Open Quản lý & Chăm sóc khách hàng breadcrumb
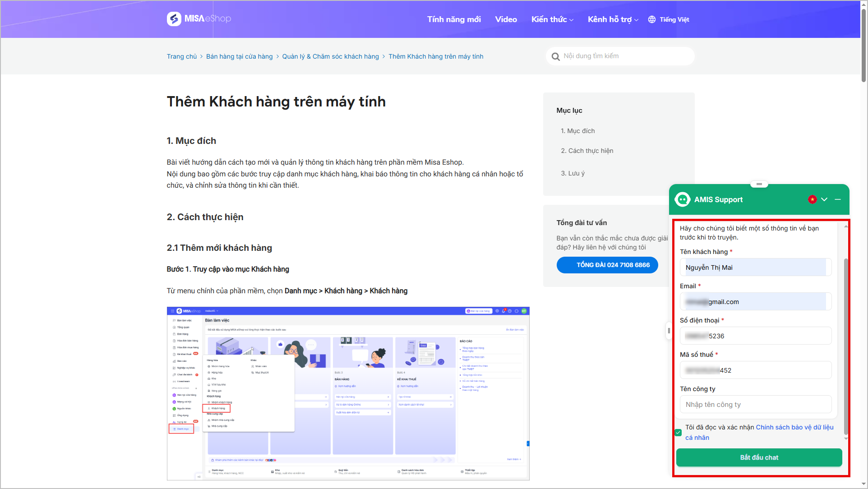 tap(331, 56)
